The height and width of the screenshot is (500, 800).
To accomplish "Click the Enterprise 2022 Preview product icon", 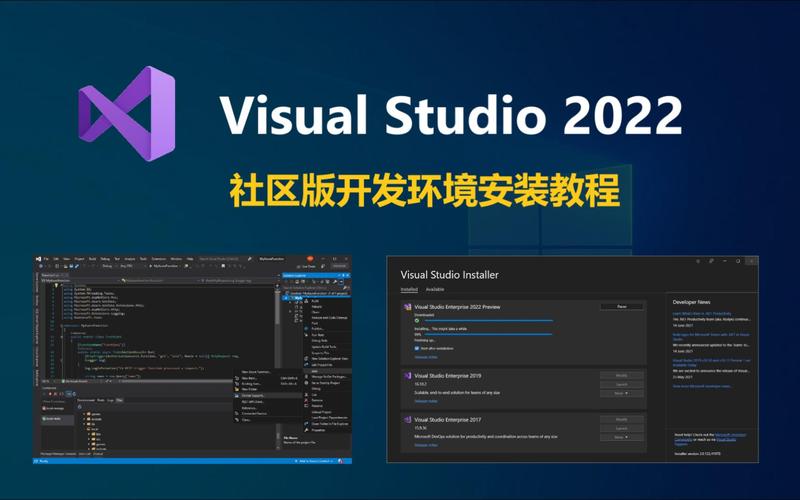I will 407,307.
